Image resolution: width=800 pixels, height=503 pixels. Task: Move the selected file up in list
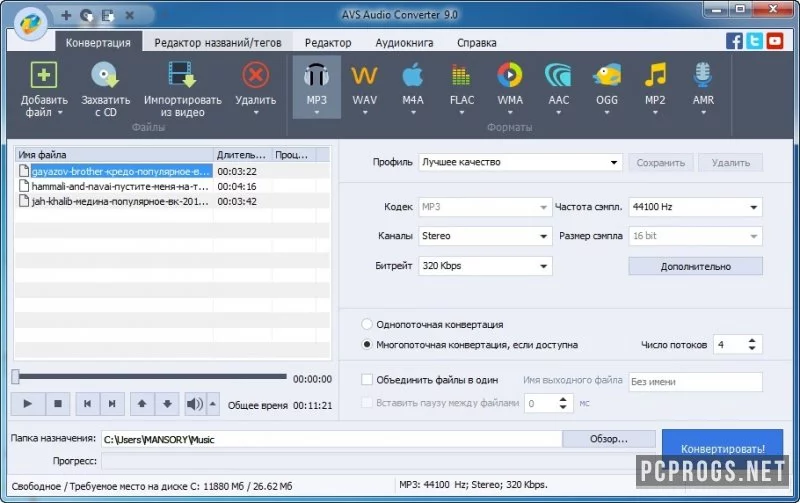click(142, 404)
